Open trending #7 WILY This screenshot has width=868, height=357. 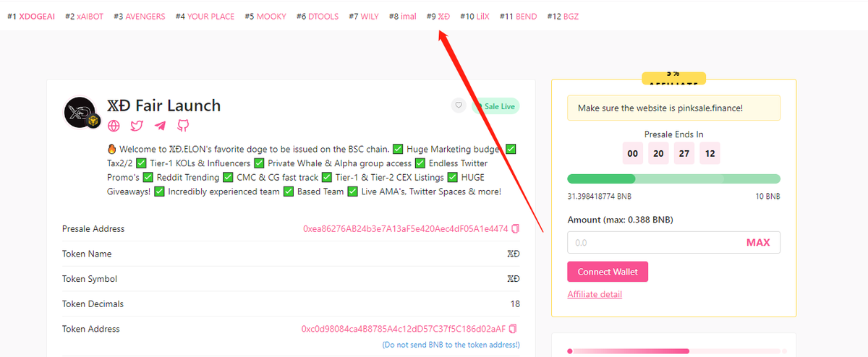click(364, 17)
